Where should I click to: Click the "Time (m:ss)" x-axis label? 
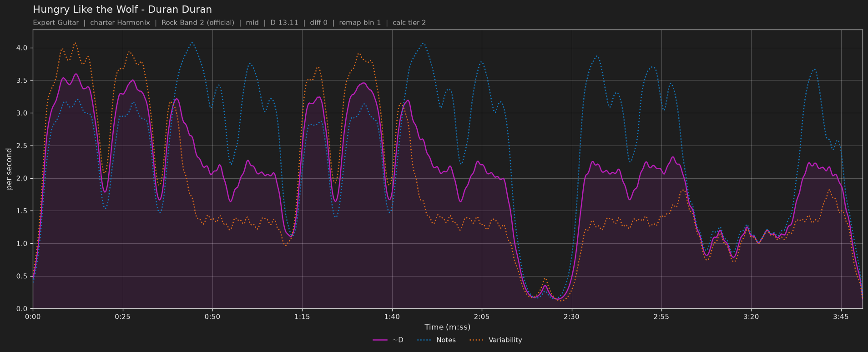448,327
